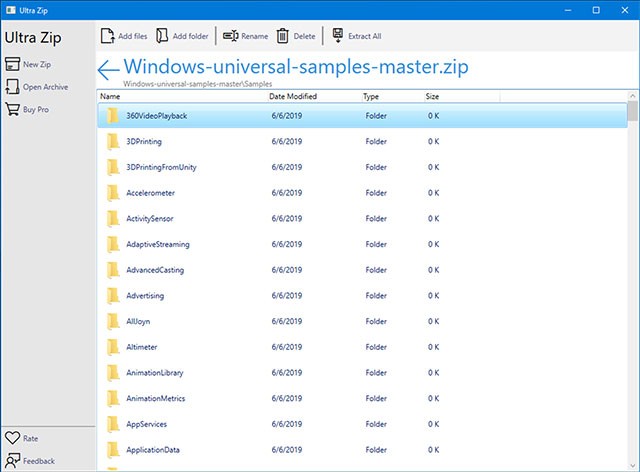
Task: Sort by the Name column header
Action: [x=110, y=97]
